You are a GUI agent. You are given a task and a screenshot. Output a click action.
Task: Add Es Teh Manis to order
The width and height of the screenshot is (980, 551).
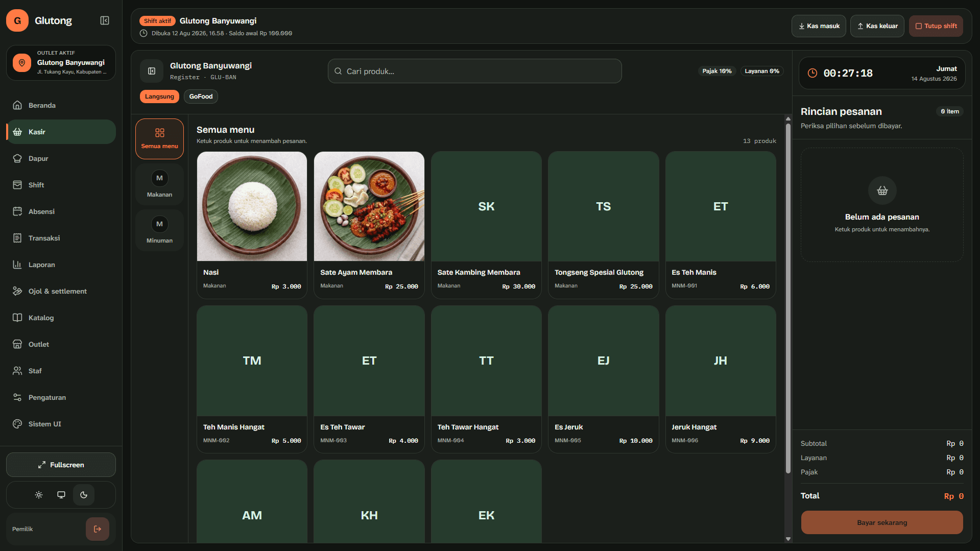click(721, 225)
